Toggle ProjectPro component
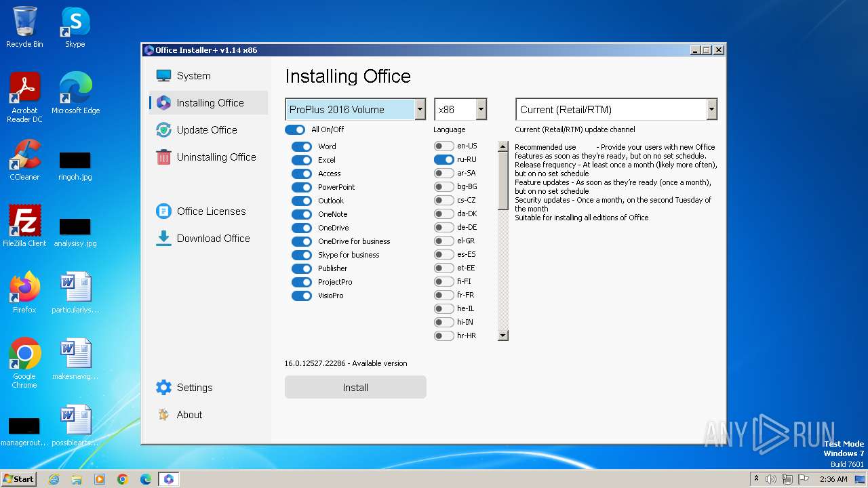Screen dimensions: 868x488 pyautogui.click(x=302, y=282)
